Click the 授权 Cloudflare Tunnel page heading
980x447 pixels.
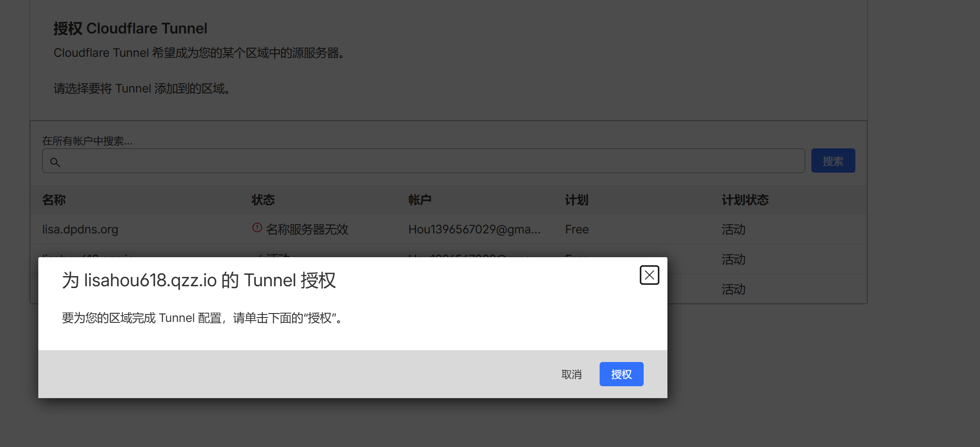point(130,29)
